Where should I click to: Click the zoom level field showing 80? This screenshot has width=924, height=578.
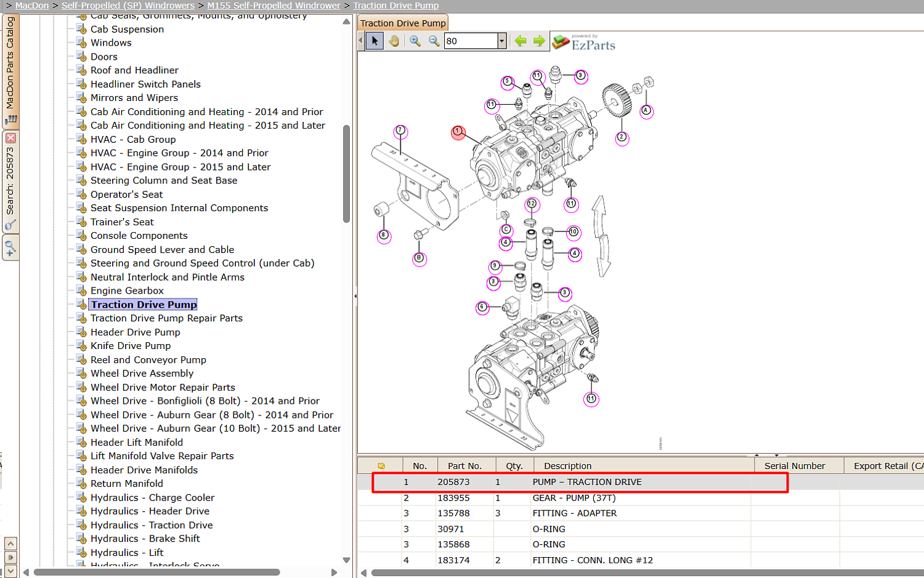[x=471, y=41]
